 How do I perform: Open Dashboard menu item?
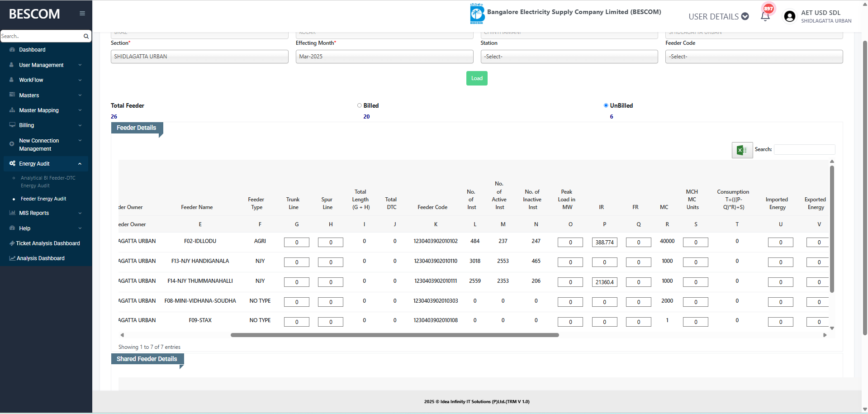tap(32, 50)
